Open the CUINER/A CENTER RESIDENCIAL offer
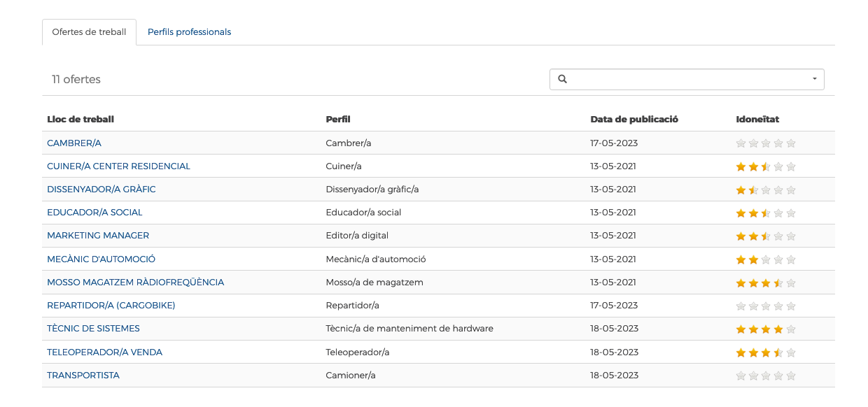Screen dimensions: 868x407 [x=118, y=166]
